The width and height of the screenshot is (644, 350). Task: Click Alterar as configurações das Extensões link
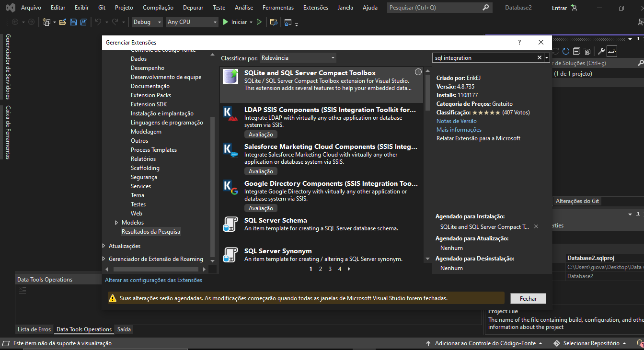click(x=154, y=280)
